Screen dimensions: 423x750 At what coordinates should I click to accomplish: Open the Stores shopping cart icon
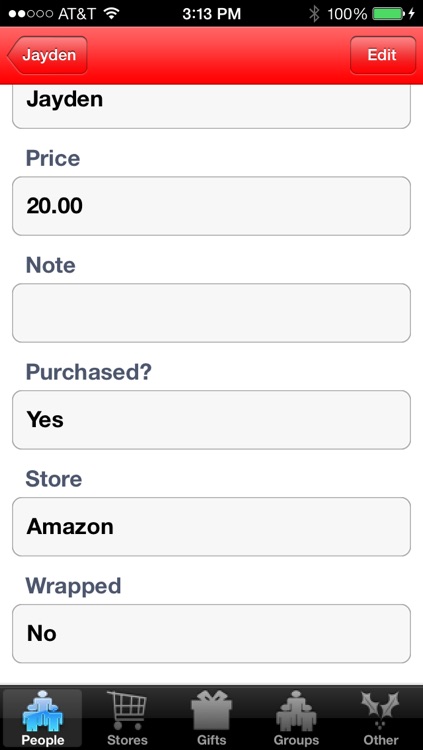coord(126,710)
